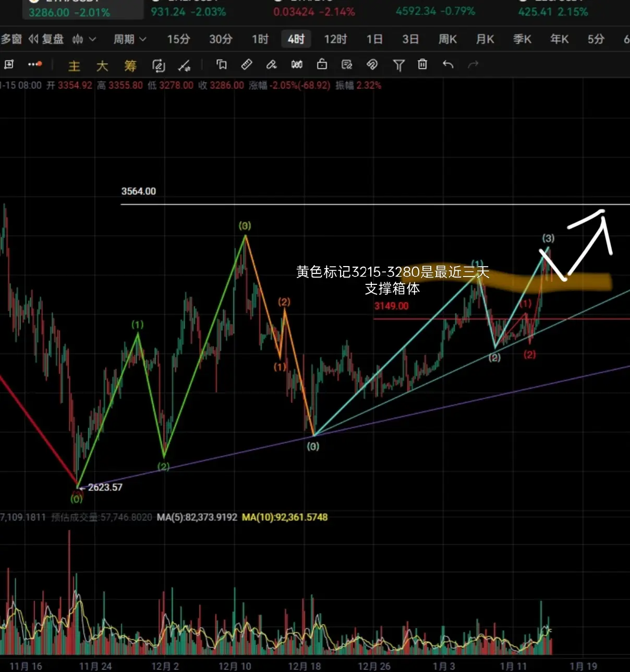Toggle the 大 indicator

tap(102, 66)
